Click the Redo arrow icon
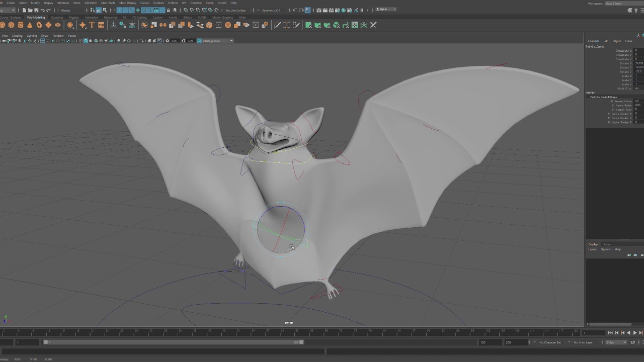This screenshot has width=644, height=362. point(49,10)
